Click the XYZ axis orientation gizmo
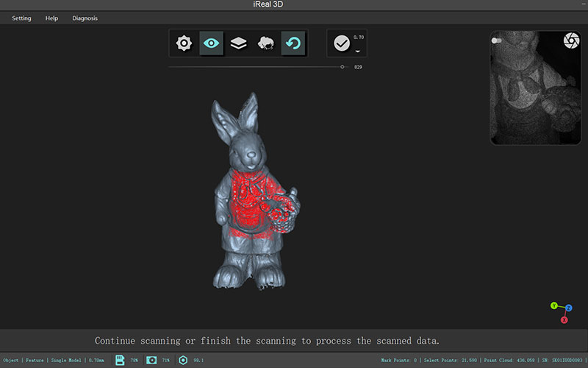588x368 pixels. point(562,311)
